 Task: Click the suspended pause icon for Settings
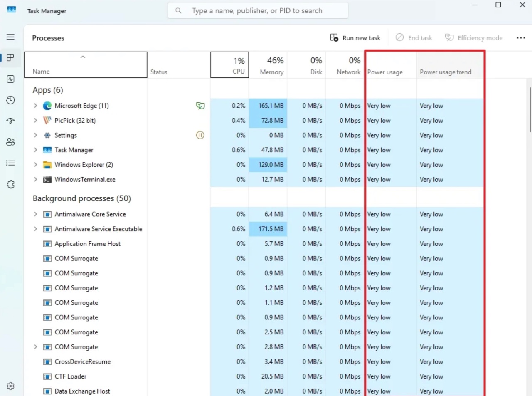point(200,135)
